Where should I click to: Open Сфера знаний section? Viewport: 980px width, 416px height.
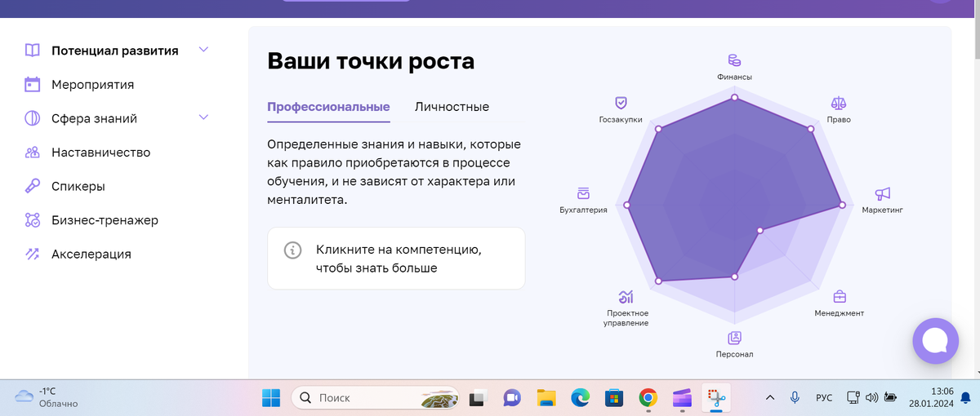94,118
